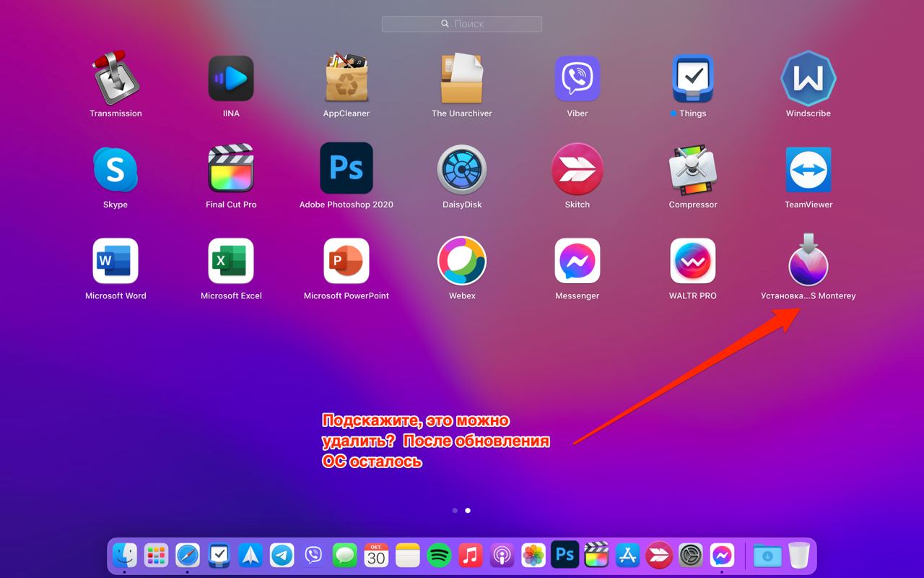Screen dimensions: 924x578
Task: Open Viber from the Dock
Action: point(313,555)
